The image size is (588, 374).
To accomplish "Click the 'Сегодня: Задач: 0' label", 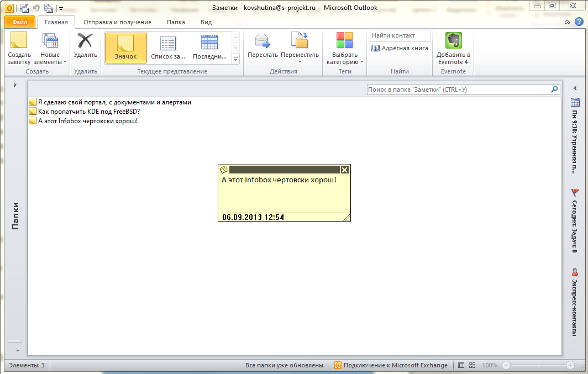I will click(x=575, y=226).
